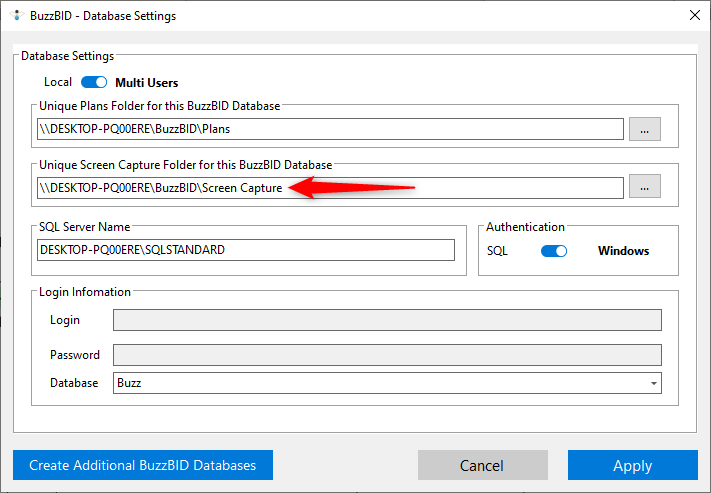Screen dimensions: 711x493
Task: Click the SQL authentication label
Action: (497, 251)
